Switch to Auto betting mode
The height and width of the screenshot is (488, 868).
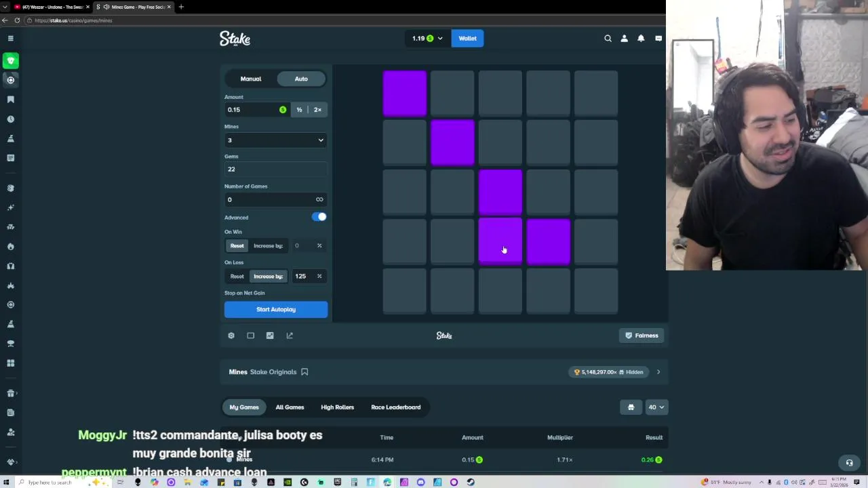click(301, 79)
